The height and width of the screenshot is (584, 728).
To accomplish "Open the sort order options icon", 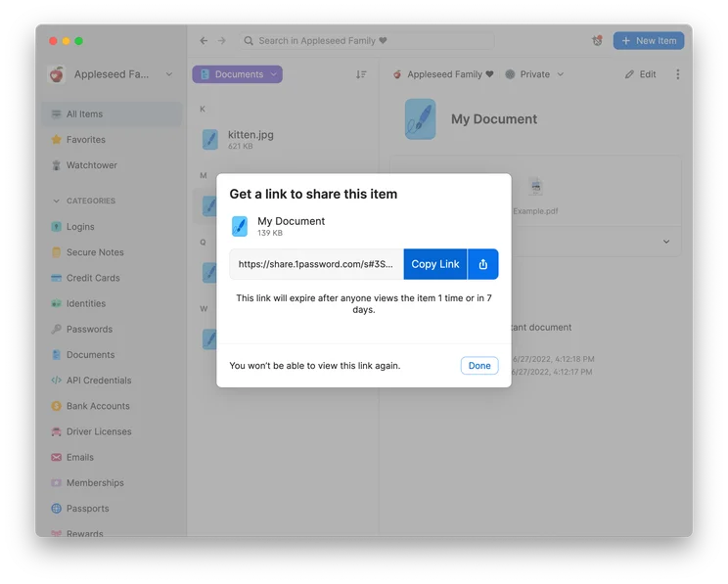I will click(361, 74).
